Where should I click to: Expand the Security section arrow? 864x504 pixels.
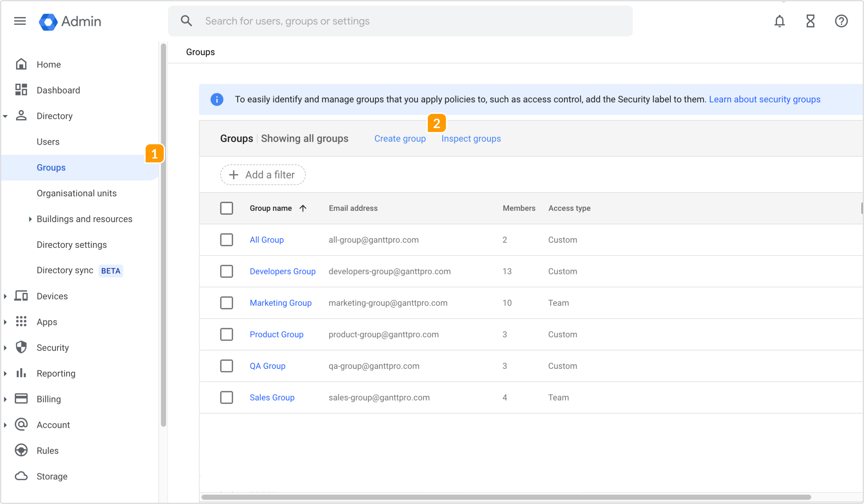[x=6, y=348]
